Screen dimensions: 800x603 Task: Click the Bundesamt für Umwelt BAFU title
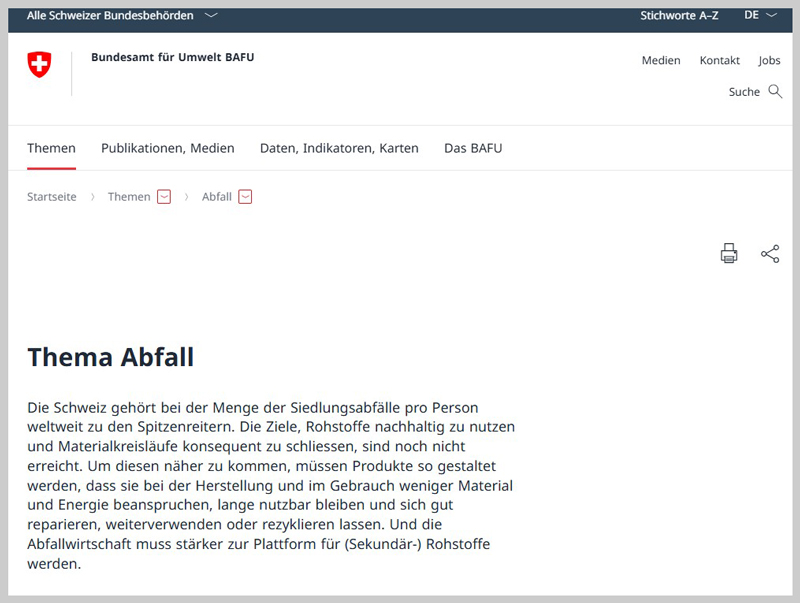click(172, 58)
